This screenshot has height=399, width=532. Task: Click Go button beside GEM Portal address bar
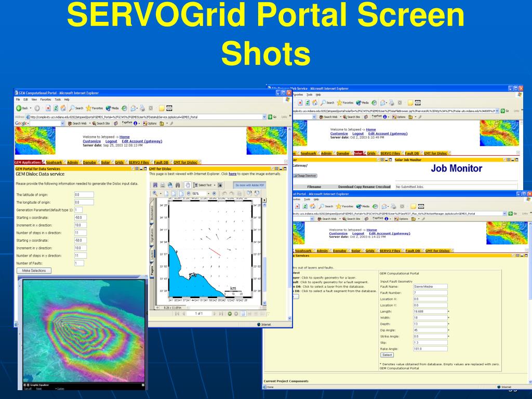click(272, 117)
